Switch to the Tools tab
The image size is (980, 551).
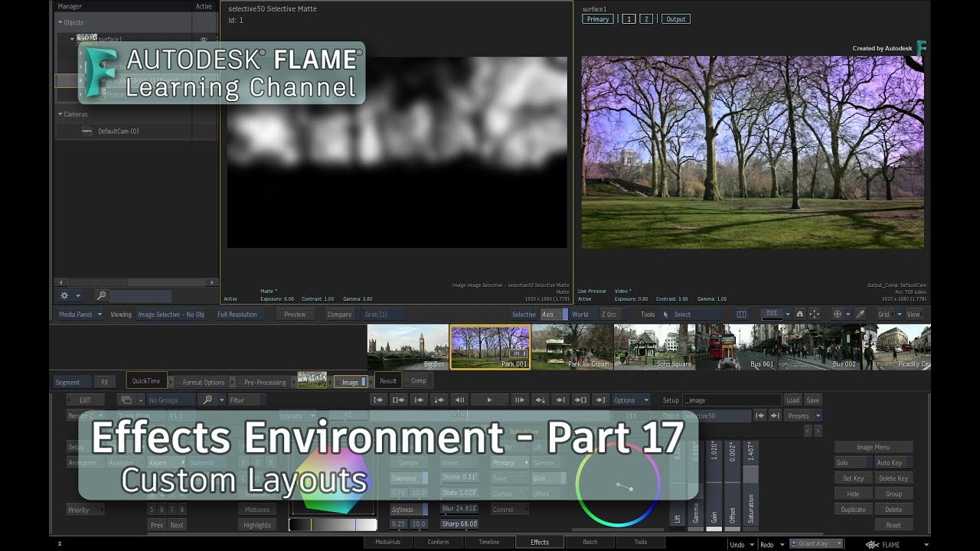point(641,543)
